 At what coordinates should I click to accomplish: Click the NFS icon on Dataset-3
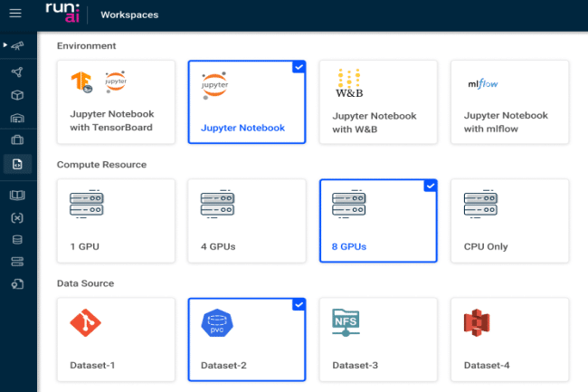pos(346,322)
